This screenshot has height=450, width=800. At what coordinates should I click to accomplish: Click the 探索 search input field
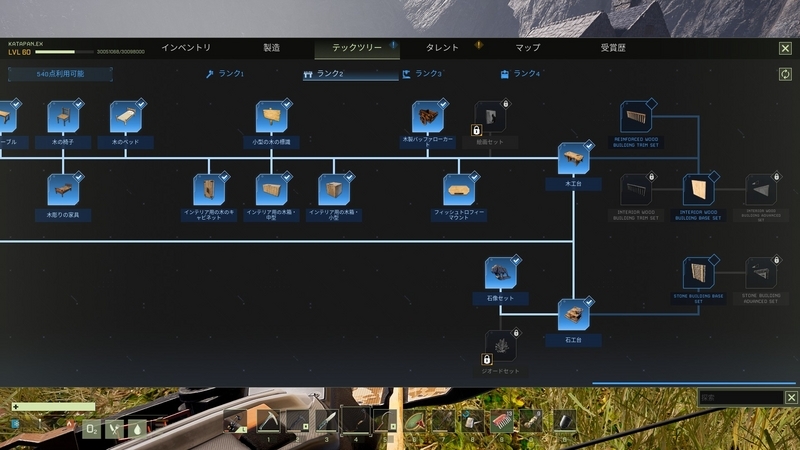741,397
